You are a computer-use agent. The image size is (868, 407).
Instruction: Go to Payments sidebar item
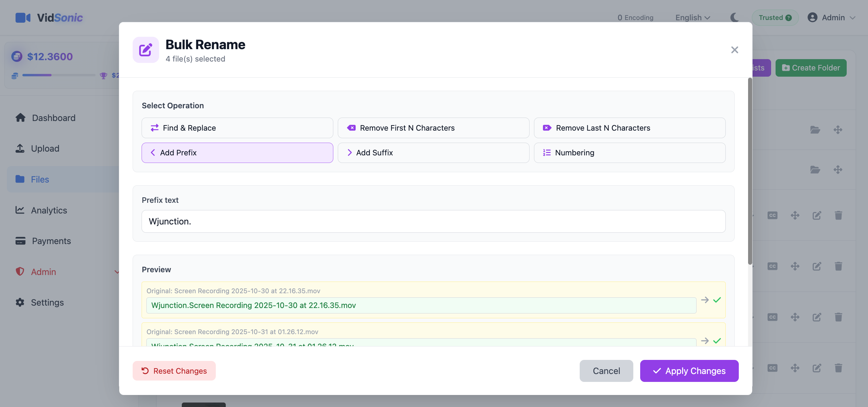51,241
